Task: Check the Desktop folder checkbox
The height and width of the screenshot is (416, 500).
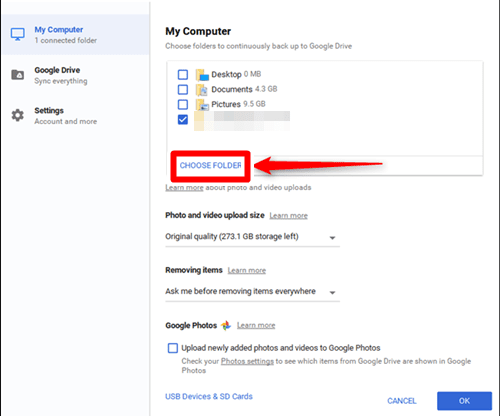Action: tap(183, 74)
